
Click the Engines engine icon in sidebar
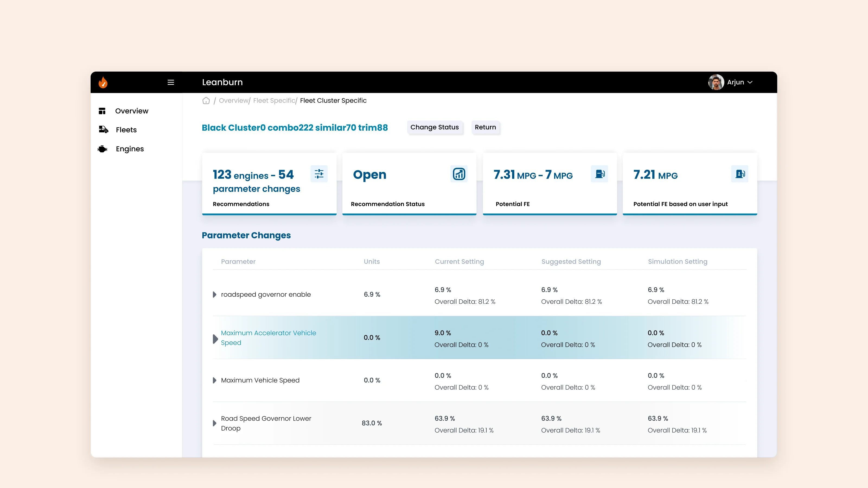[x=103, y=149]
